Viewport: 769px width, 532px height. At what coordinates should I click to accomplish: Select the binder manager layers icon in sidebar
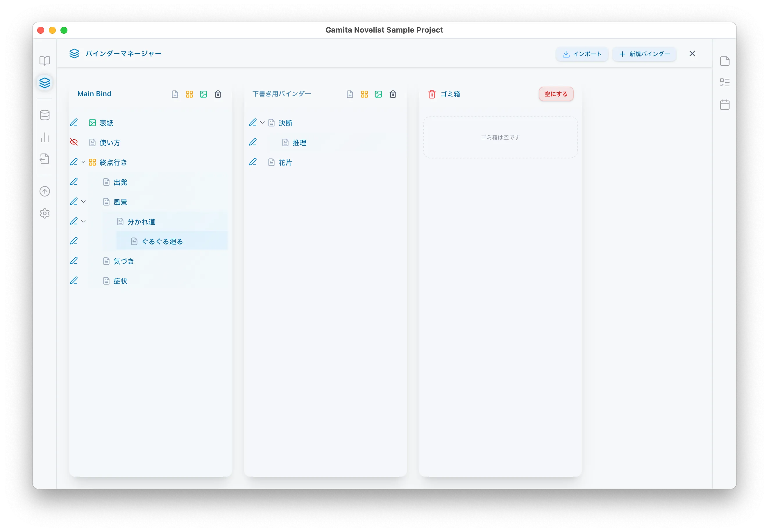click(x=45, y=82)
